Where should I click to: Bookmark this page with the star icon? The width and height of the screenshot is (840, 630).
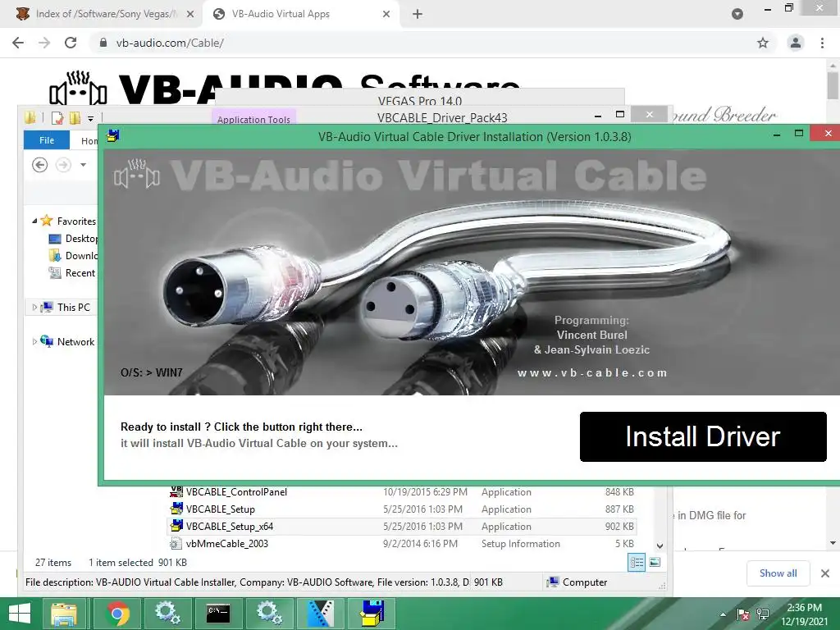[762, 43]
